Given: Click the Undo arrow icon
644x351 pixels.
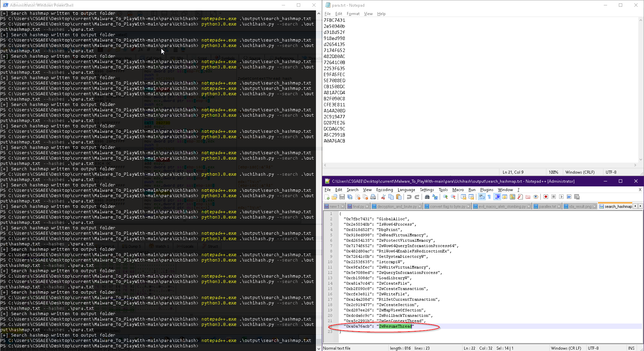Looking at the screenshot, I should click(409, 197).
